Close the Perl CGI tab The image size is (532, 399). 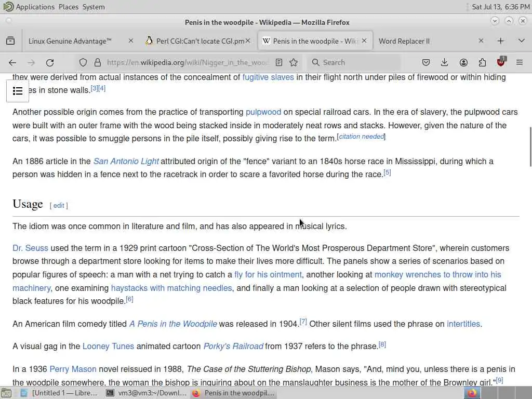point(248,41)
